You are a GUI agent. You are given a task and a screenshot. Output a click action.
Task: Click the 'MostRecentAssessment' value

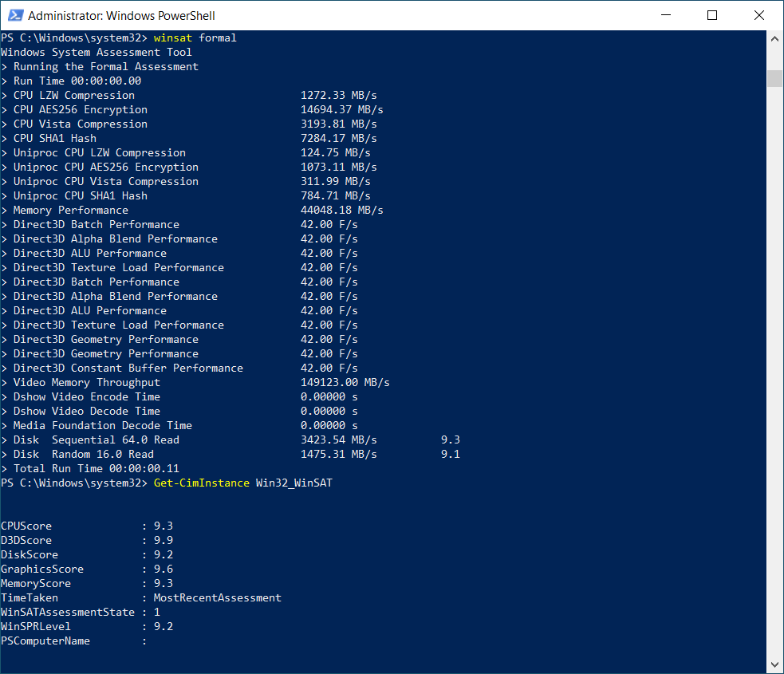click(218, 598)
